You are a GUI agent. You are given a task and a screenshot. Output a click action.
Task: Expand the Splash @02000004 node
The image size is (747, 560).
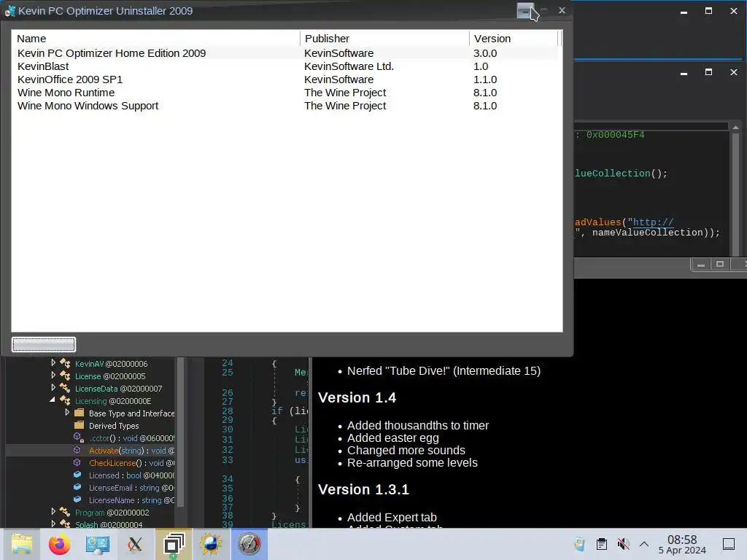53,524
